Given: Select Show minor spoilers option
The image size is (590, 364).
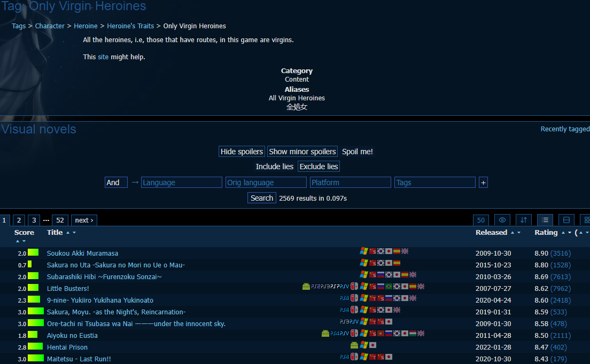Looking at the screenshot, I should pos(302,152).
